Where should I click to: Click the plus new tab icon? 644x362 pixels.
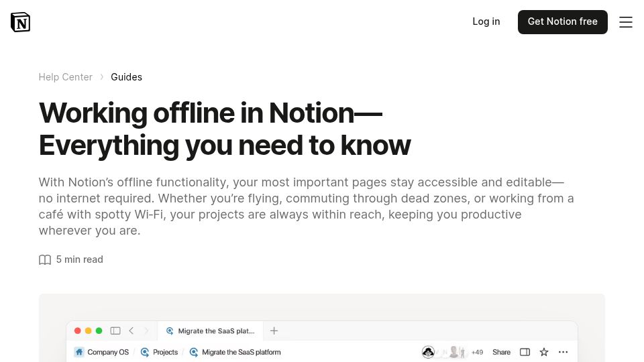[274, 330]
